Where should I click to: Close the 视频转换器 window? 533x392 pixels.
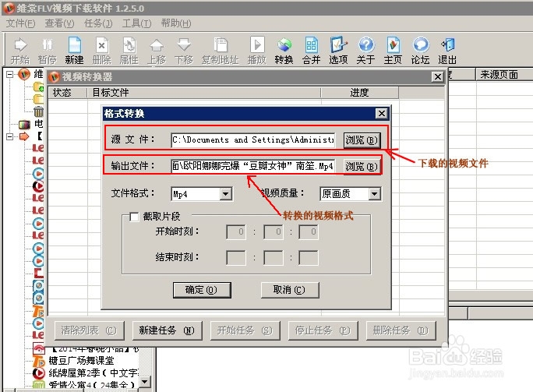[438, 77]
